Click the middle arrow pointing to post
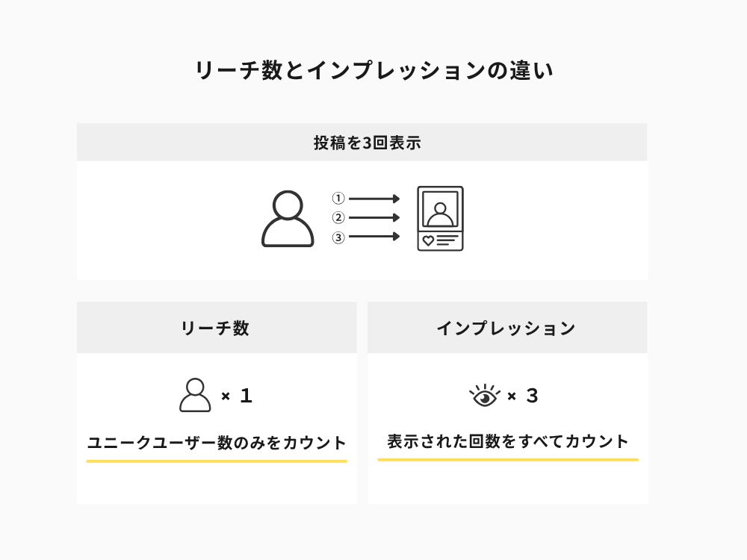747x560 pixels. (x=374, y=217)
